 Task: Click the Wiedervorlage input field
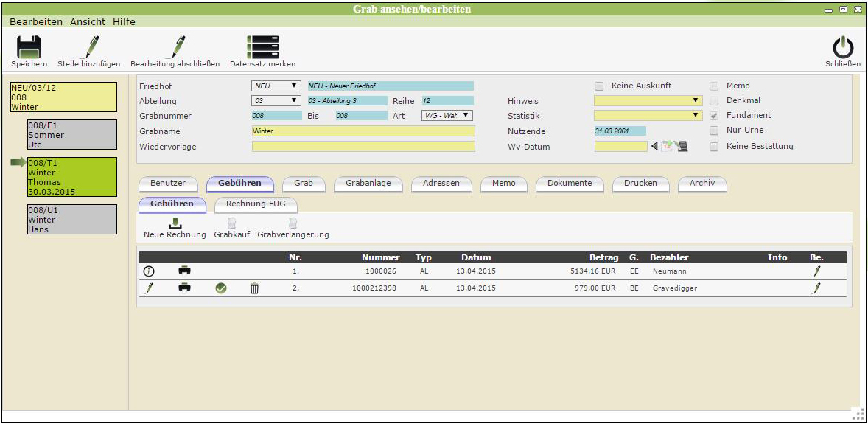click(363, 146)
